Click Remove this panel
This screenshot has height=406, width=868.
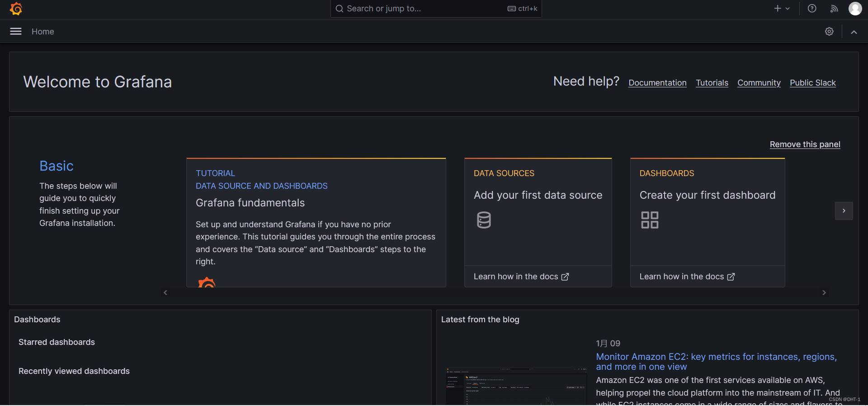click(x=805, y=144)
